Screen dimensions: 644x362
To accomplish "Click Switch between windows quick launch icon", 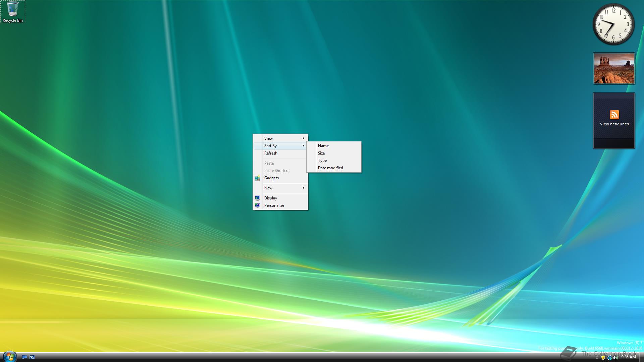I will [32, 357].
